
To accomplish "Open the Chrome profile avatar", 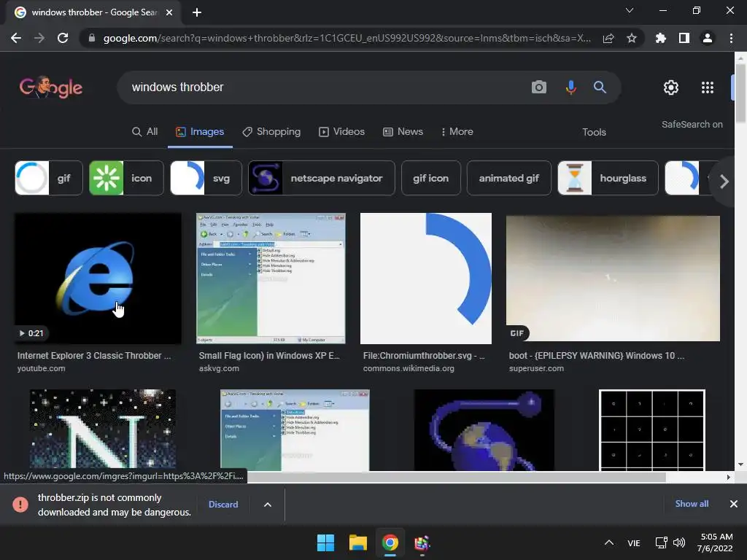I will [x=708, y=38].
